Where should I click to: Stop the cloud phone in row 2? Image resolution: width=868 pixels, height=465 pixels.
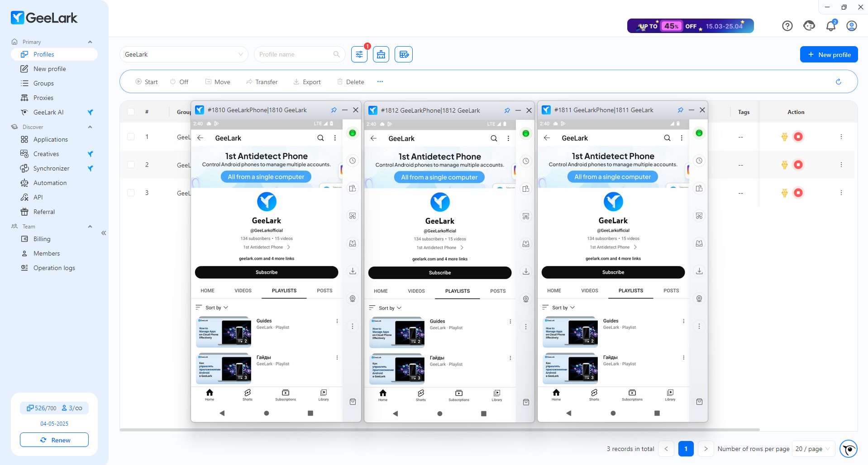(x=798, y=165)
